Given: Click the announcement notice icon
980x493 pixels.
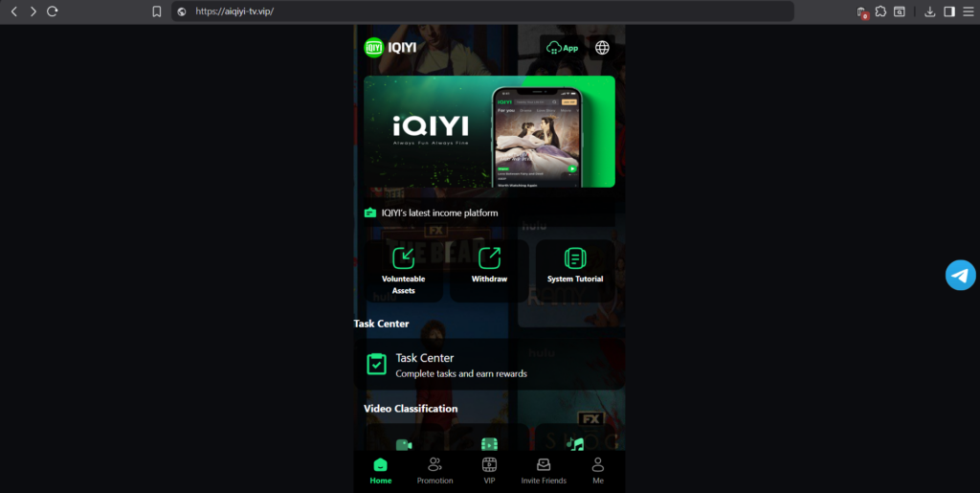Looking at the screenshot, I should tap(370, 213).
